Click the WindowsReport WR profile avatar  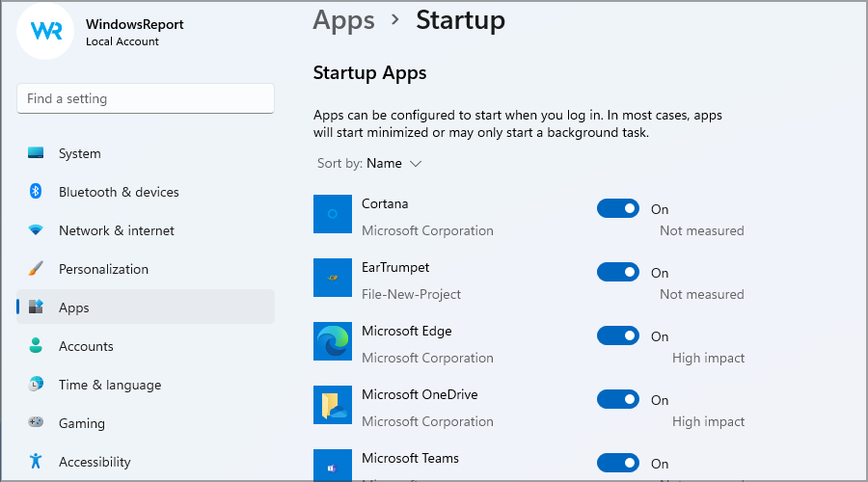45,31
